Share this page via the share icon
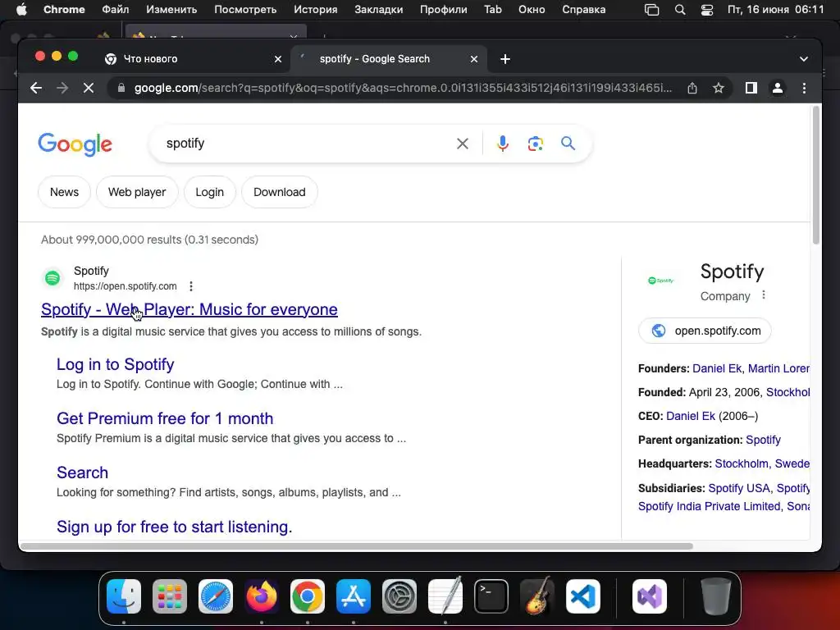This screenshot has width=840, height=630. [x=692, y=88]
